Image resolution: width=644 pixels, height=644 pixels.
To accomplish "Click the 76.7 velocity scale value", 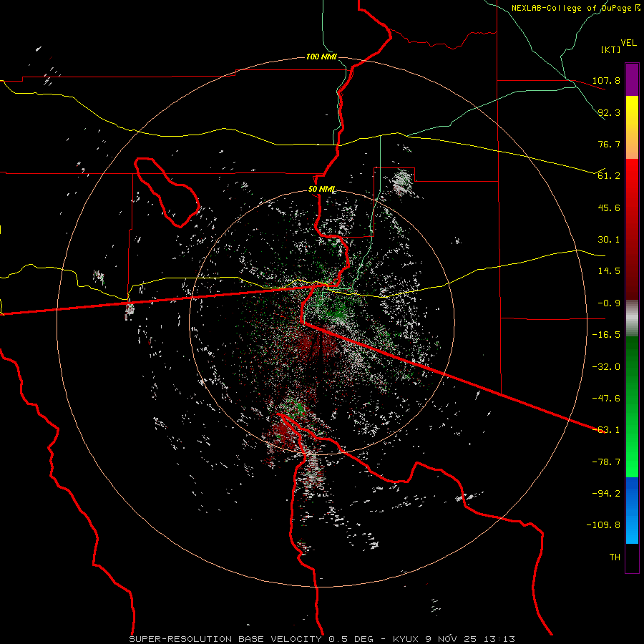I will click(609, 144).
